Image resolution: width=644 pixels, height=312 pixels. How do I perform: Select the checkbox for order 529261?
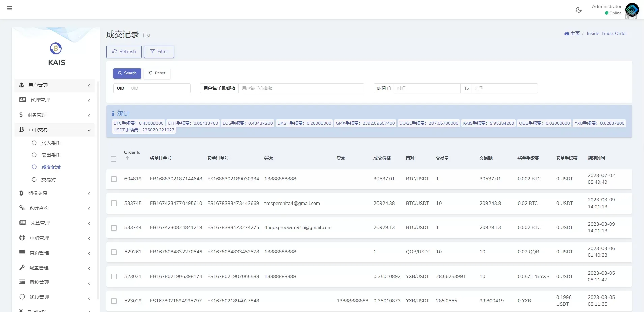point(114,252)
